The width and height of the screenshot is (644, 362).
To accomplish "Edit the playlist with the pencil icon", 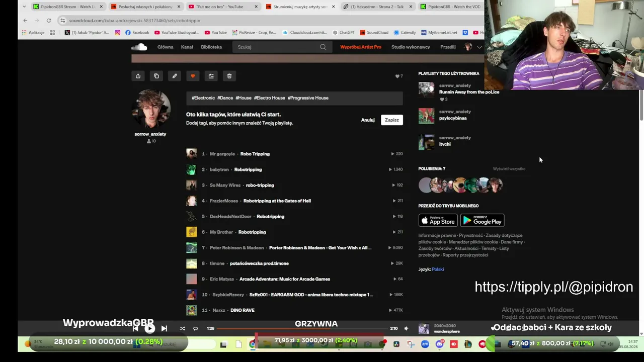I will pyautogui.click(x=175, y=76).
